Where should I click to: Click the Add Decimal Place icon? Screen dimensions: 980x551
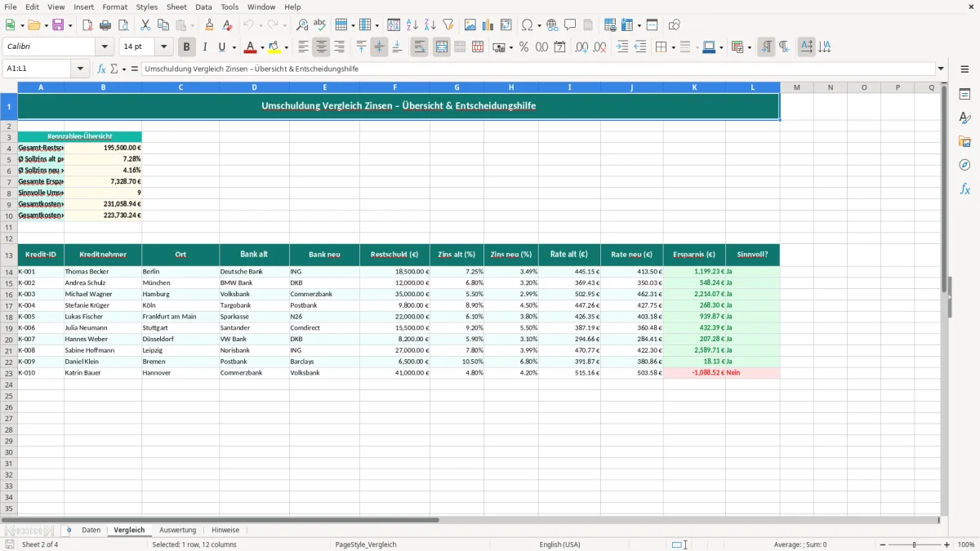[582, 47]
